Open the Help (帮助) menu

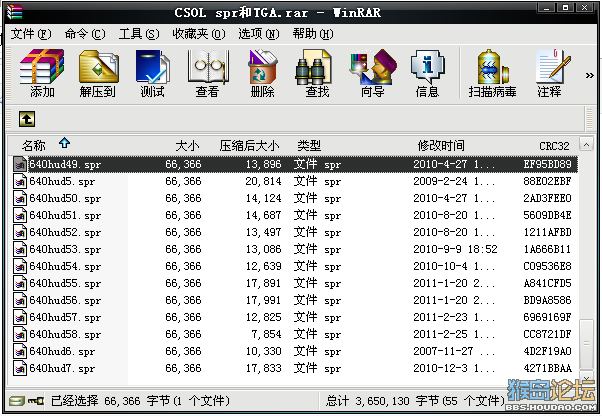pos(313,34)
